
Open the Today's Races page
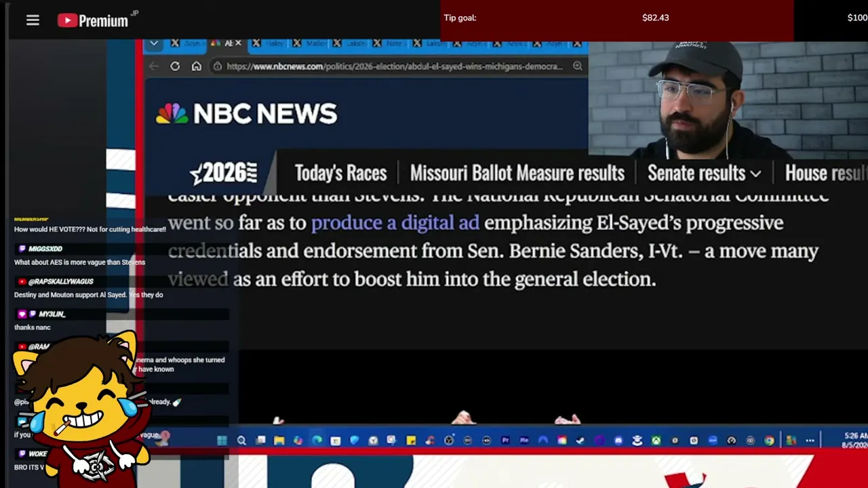click(x=340, y=174)
